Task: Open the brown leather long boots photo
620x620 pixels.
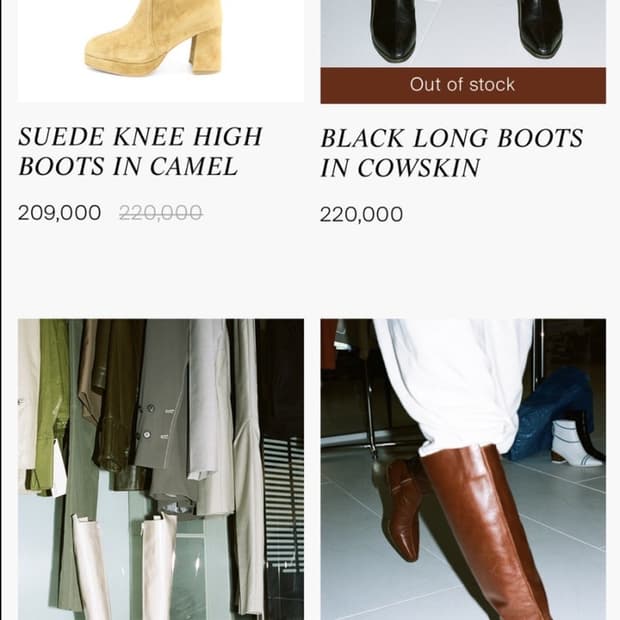Action: tap(463, 469)
